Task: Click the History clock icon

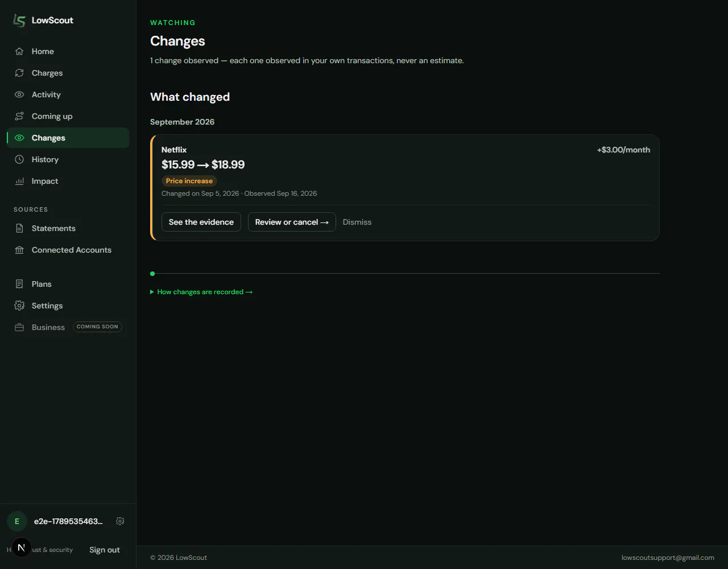Action: (19, 159)
